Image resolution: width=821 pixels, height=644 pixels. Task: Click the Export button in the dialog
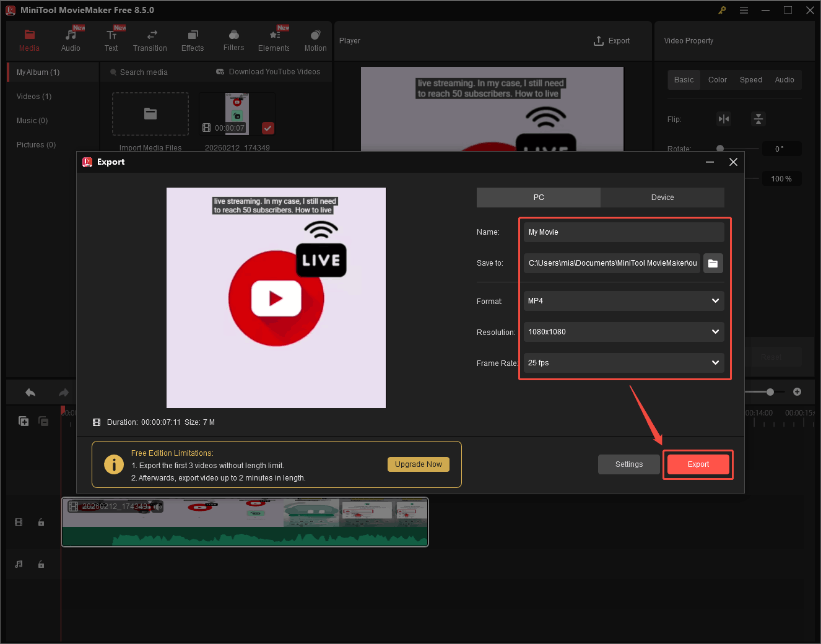698,464
